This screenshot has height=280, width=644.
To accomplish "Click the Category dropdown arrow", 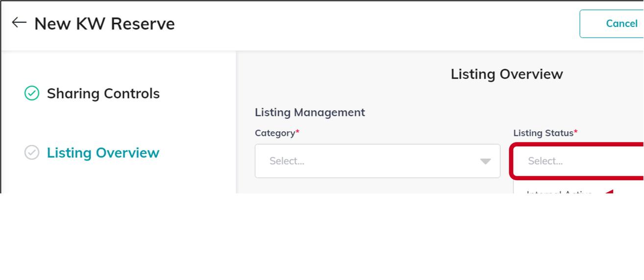I will tap(485, 162).
